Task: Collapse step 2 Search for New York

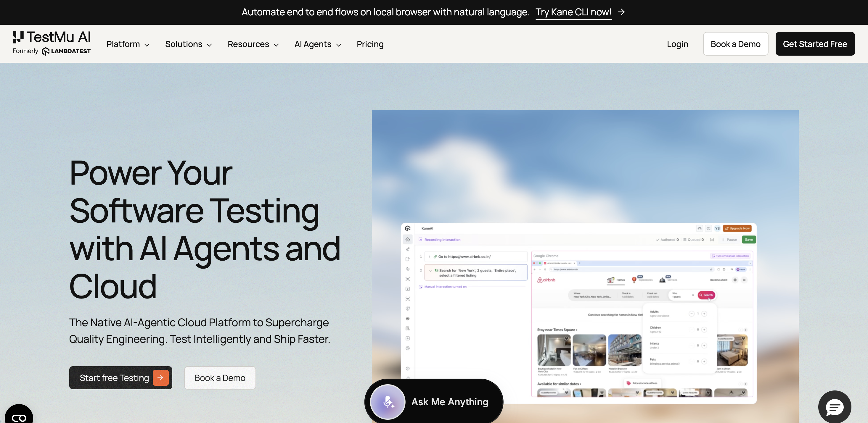Action: [430, 270]
